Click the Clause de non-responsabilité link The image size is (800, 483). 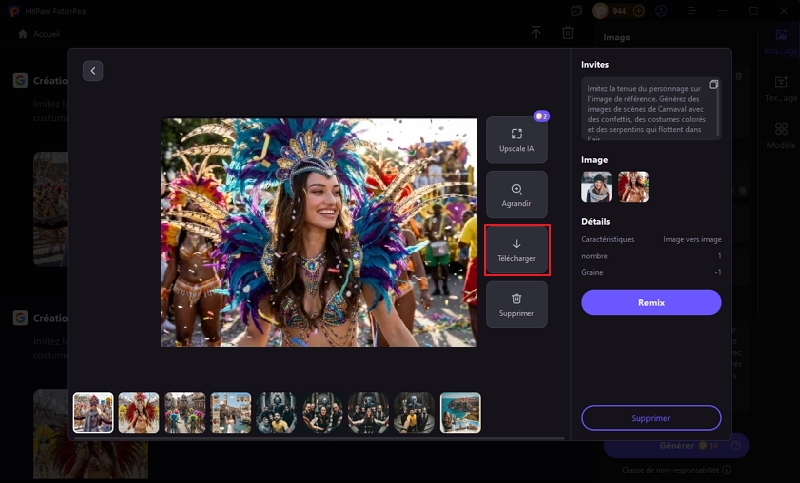click(x=670, y=470)
